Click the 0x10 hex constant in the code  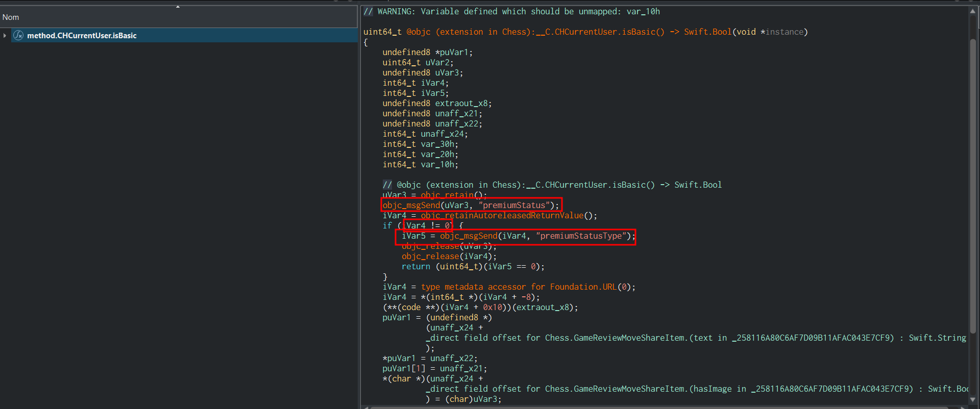click(x=493, y=308)
